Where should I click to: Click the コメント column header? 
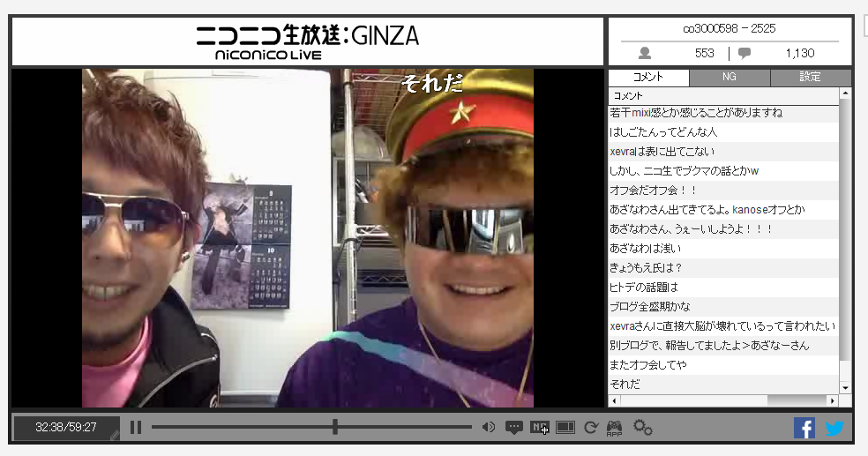(723, 96)
